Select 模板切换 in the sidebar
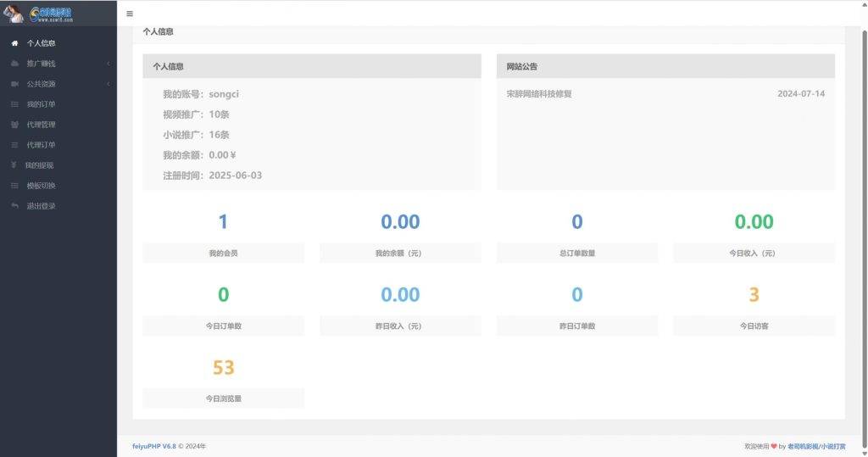 (x=41, y=186)
